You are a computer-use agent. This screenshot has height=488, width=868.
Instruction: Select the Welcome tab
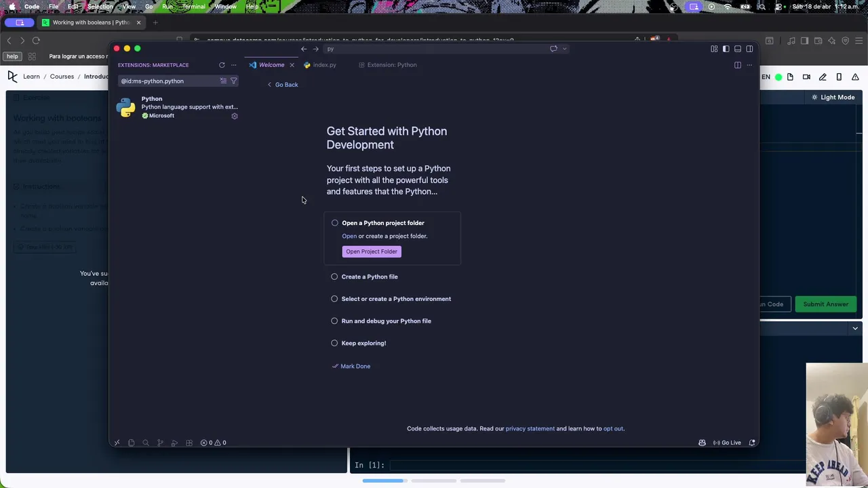[x=271, y=65]
